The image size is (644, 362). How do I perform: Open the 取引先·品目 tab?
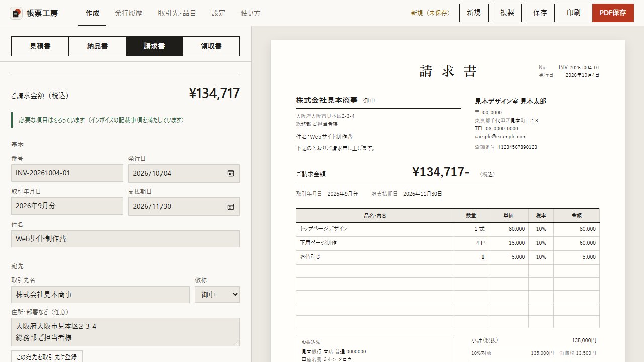[177, 13]
